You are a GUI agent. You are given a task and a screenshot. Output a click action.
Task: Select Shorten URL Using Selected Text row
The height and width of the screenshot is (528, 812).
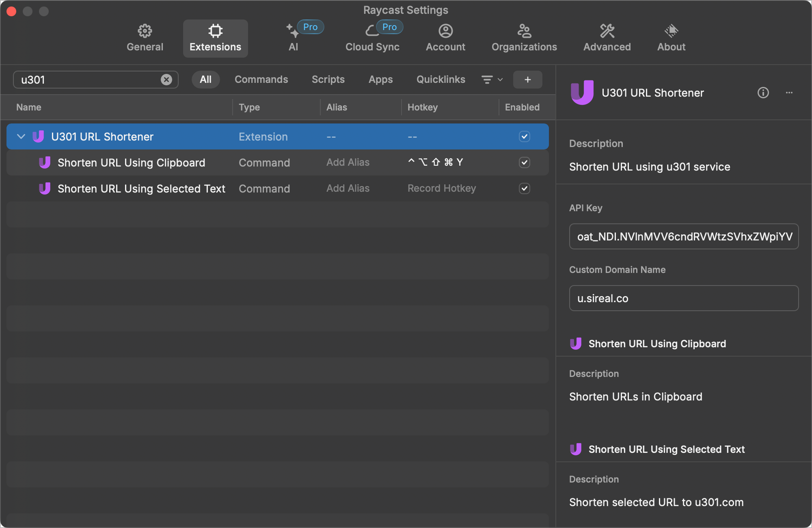coord(278,188)
